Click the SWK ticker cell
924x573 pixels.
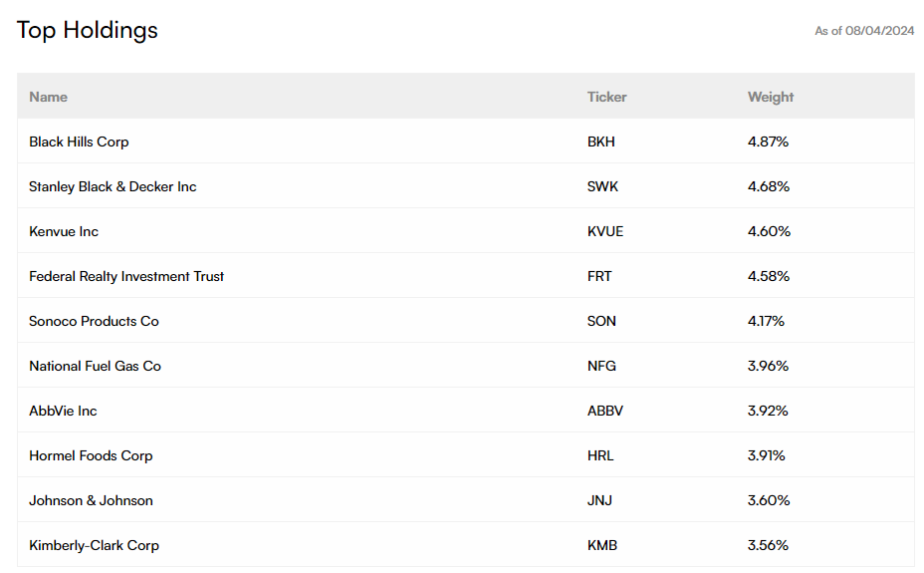[602, 186]
